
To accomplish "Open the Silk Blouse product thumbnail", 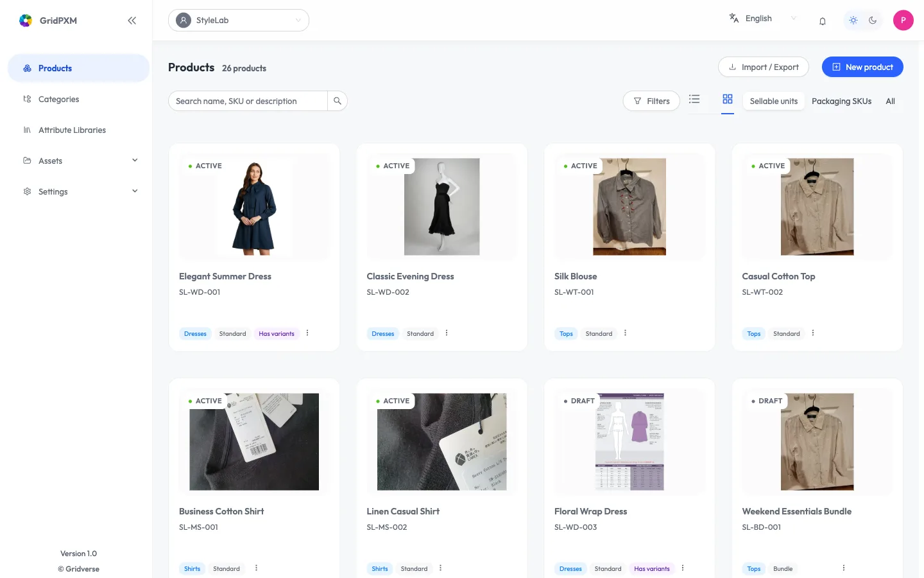I will tap(629, 207).
